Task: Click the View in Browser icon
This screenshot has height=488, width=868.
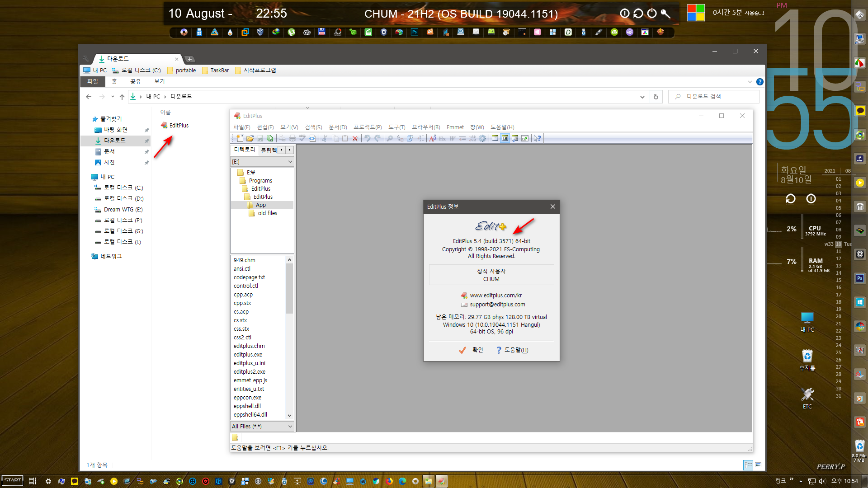Action: tap(312, 138)
